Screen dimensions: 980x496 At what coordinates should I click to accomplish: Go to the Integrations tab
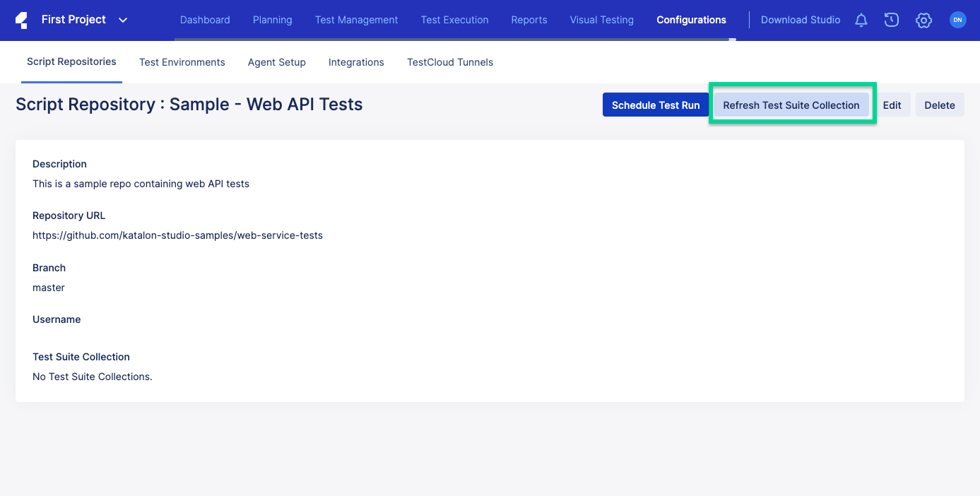(x=355, y=62)
